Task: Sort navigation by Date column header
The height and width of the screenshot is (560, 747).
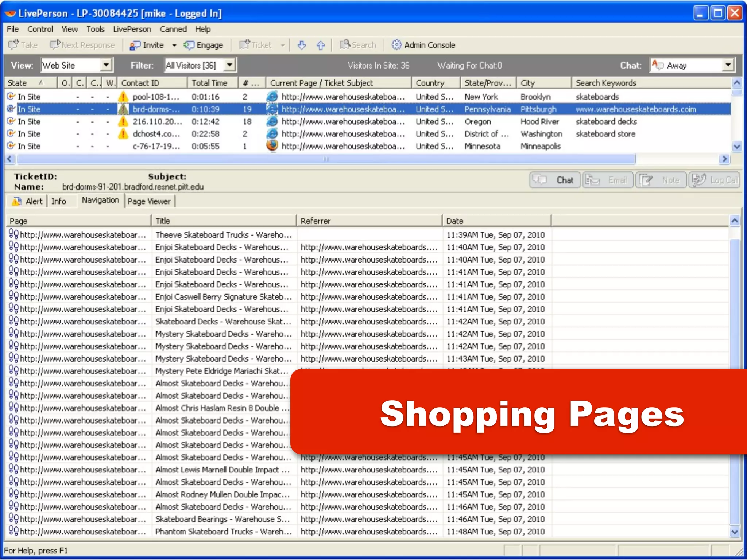Action: pos(496,221)
